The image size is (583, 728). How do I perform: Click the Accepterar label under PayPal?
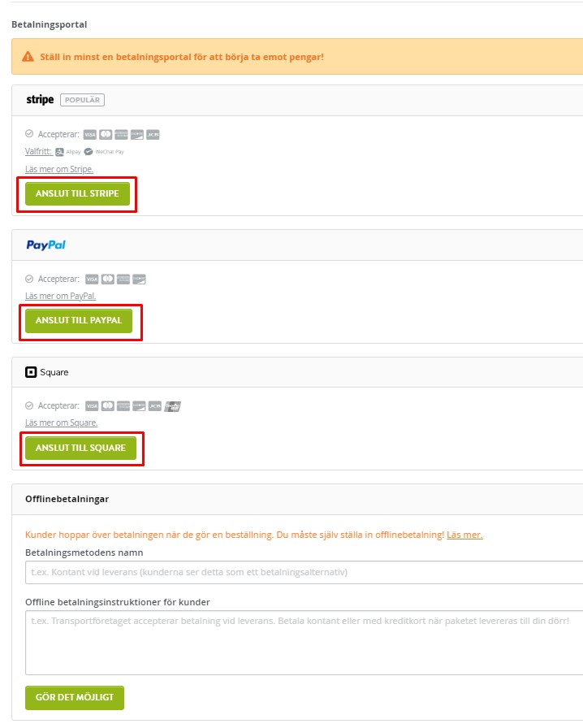[58, 279]
